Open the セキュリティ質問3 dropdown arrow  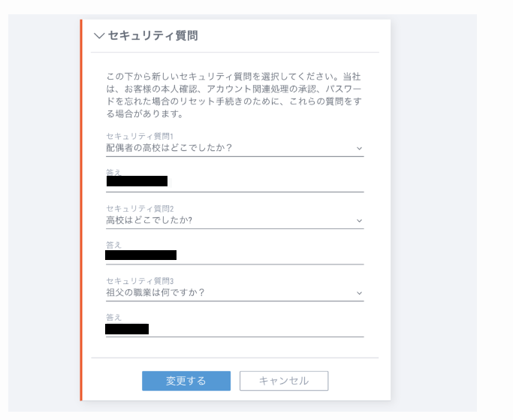(359, 293)
